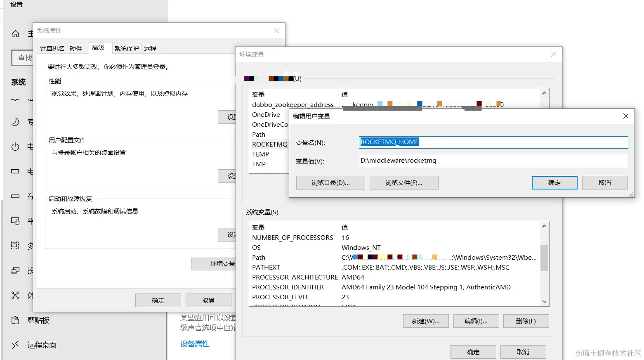Open the projecting icon in Settings sidebar
644x360 pixels.
15,270
